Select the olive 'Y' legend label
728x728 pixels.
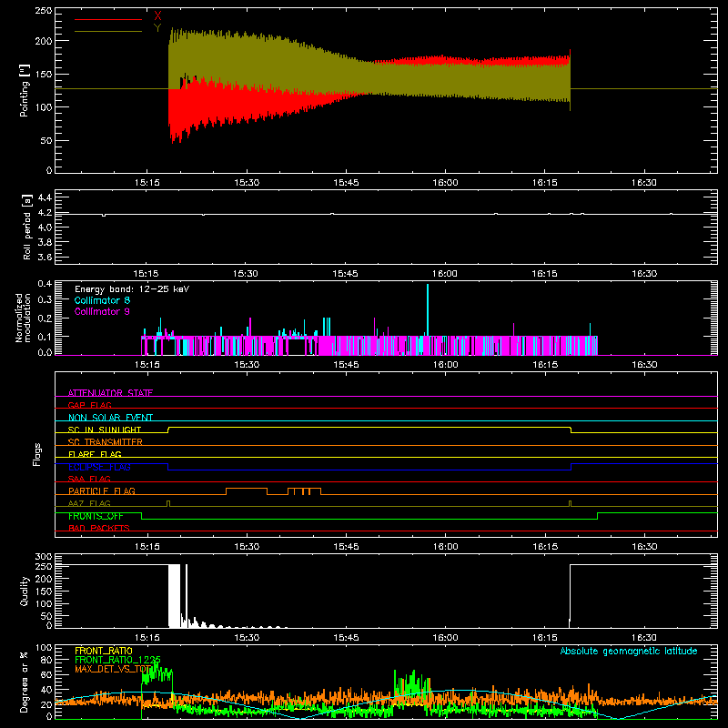point(157,28)
